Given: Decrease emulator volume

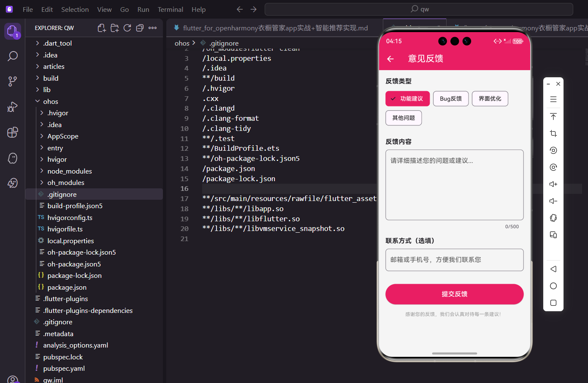Looking at the screenshot, I should click(x=553, y=201).
